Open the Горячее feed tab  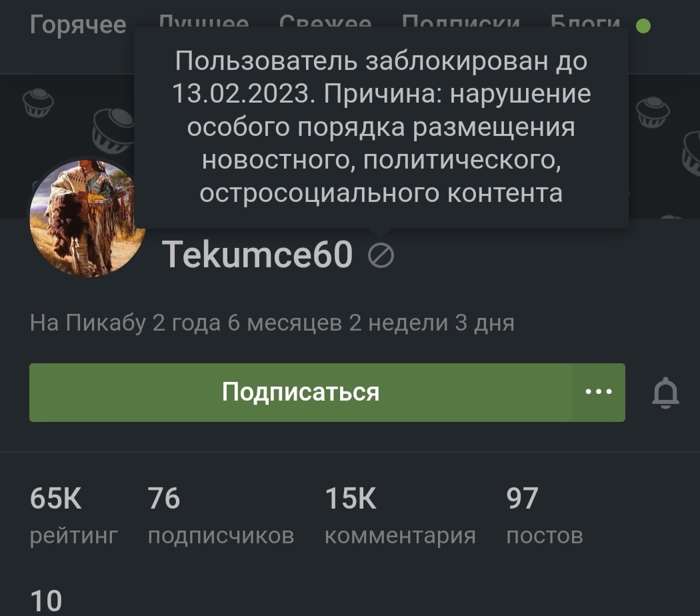(x=78, y=25)
